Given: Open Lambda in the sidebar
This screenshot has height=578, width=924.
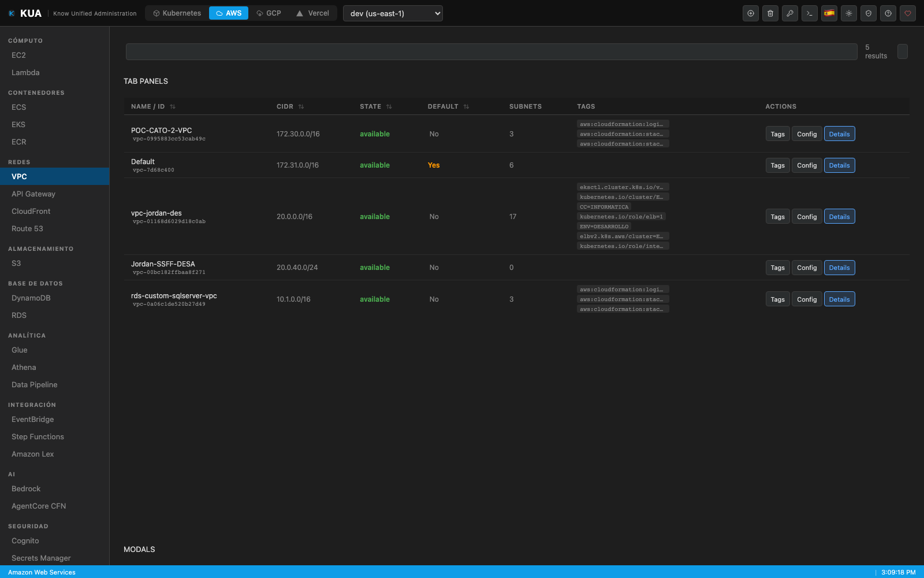Looking at the screenshot, I should coord(55,73).
